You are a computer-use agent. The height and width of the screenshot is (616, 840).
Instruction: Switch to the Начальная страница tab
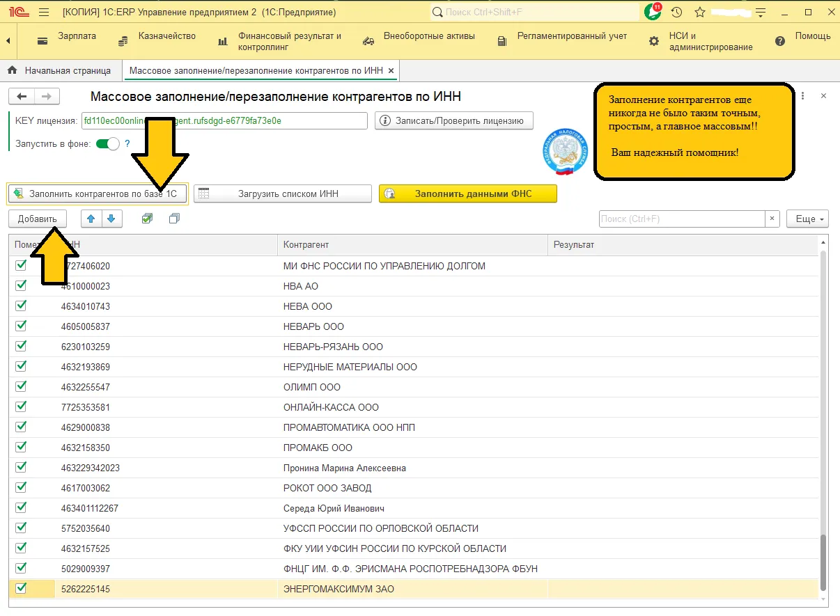pyautogui.click(x=61, y=70)
